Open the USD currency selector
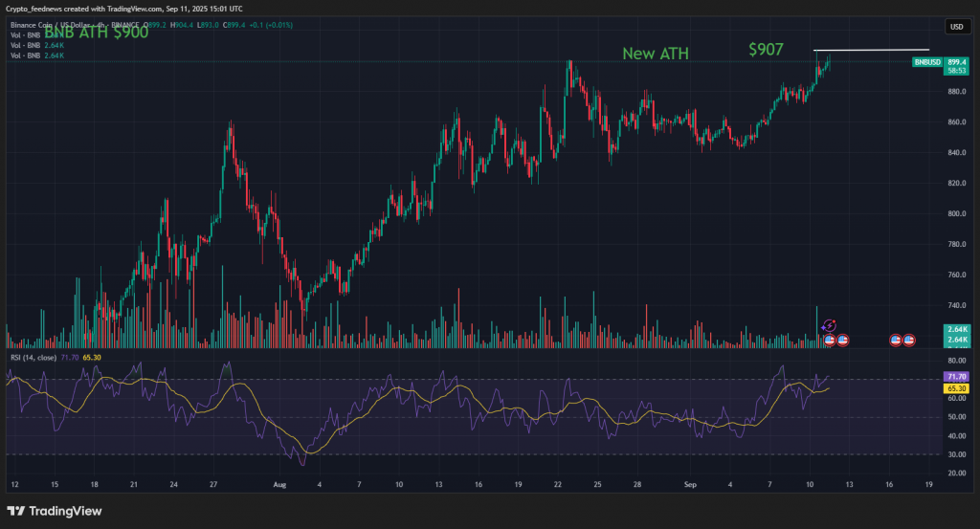This screenshot has width=980, height=529. (954, 26)
